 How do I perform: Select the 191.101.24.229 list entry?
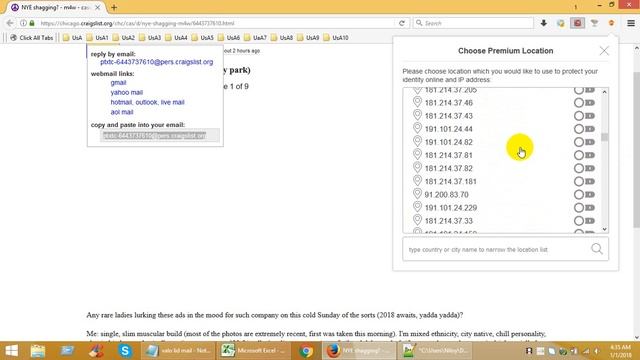pyautogui.click(x=451, y=208)
